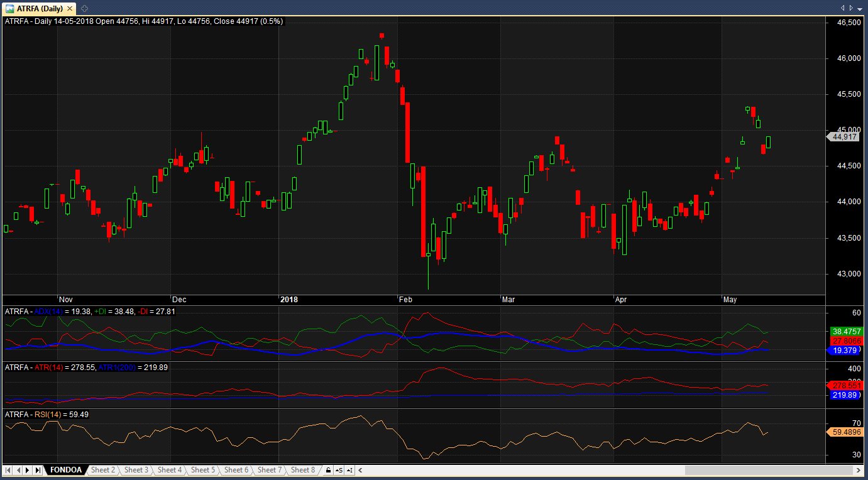The image size is (868, 480).
Task: Toggle the symbol link S button
Action: click(x=339, y=470)
